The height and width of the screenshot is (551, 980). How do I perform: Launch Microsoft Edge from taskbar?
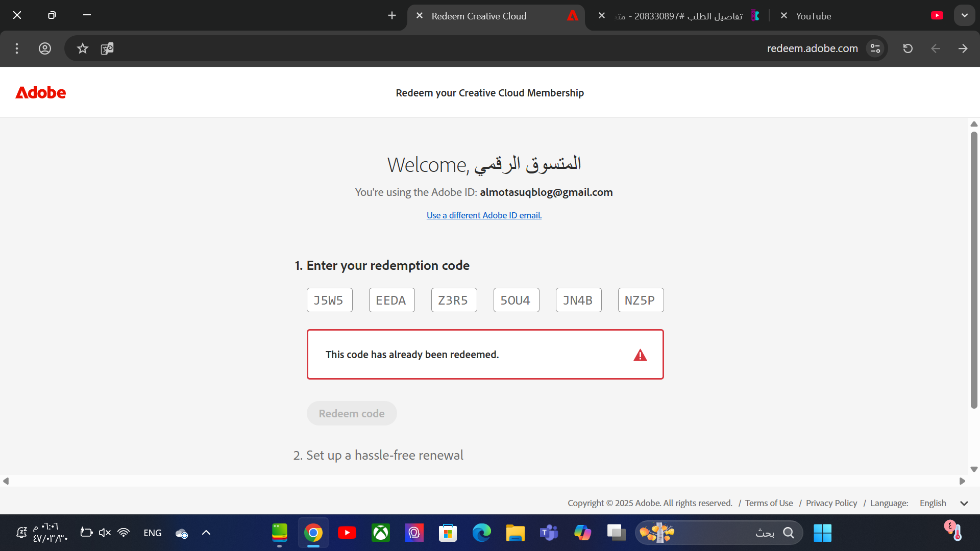tap(481, 533)
